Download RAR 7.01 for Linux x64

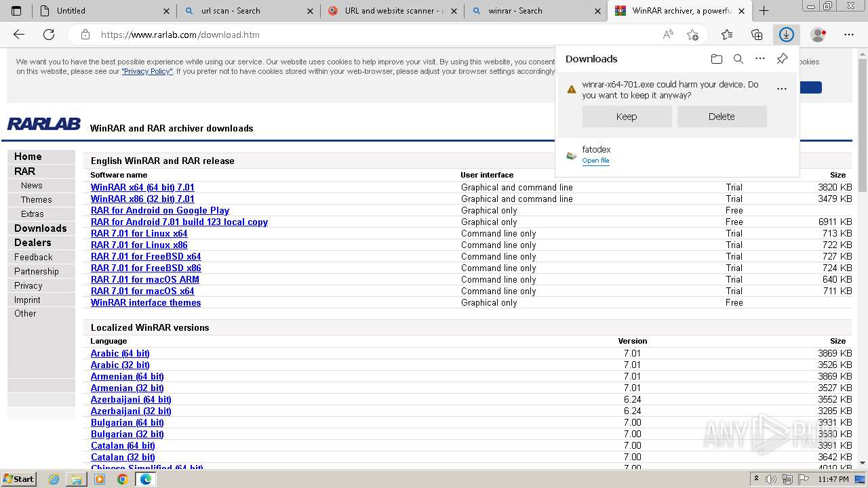[x=139, y=234]
